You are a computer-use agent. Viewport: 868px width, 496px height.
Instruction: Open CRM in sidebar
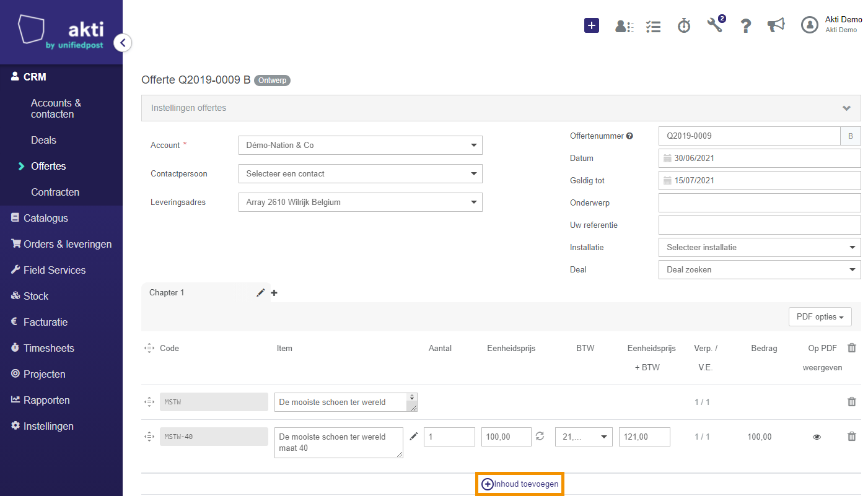(35, 77)
